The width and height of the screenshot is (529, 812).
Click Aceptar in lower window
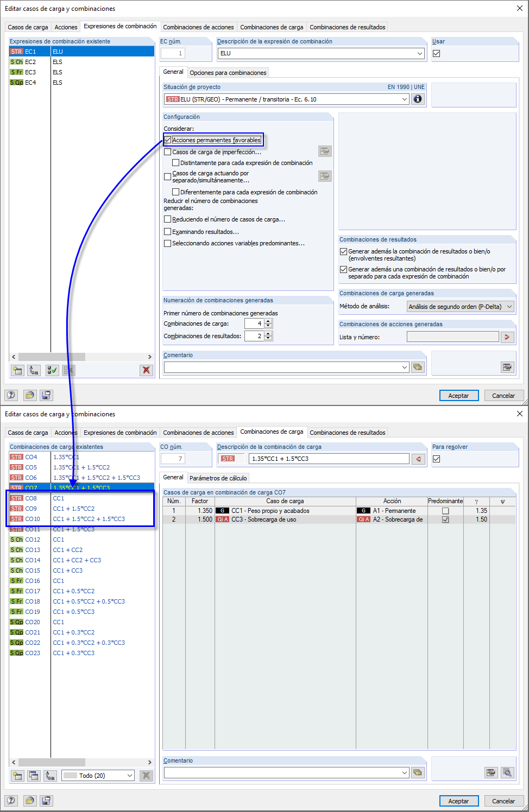458,801
